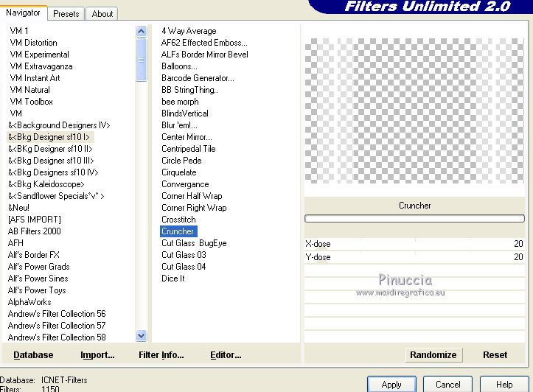
Task: Select &<Bkg Designer sf10 I> category
Action: (x=49, y=137)
